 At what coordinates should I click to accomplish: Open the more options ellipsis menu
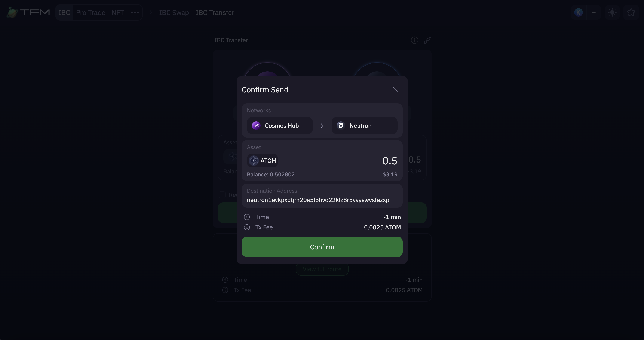pos(135,12)
